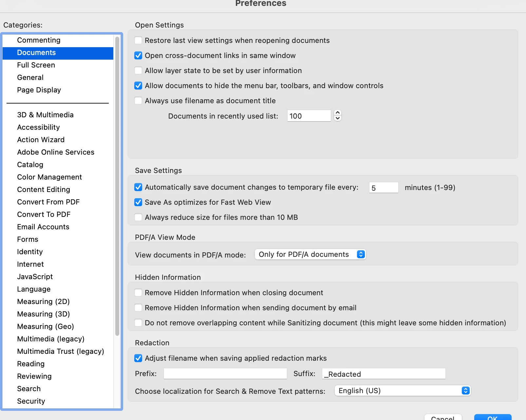526x420 pixels.
Task: Open the JavaScript category
Action: 58,277
